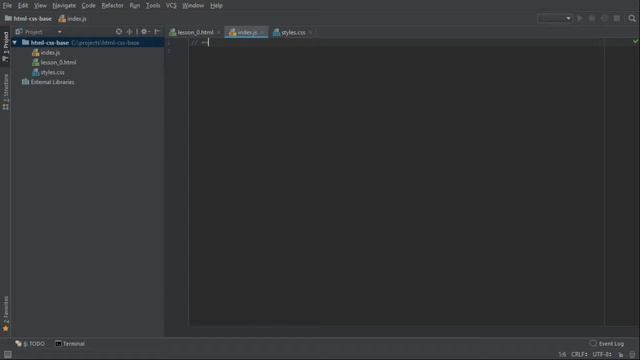640x360 pixels.
Task: Select lesson_0.html in Project tree
Action: click(x=54, y=62)
